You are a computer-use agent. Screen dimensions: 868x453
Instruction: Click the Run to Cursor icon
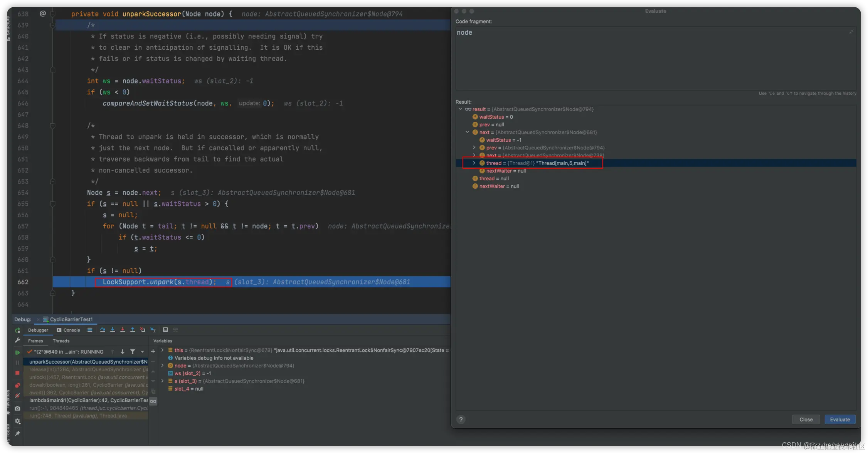pos(153,330)
